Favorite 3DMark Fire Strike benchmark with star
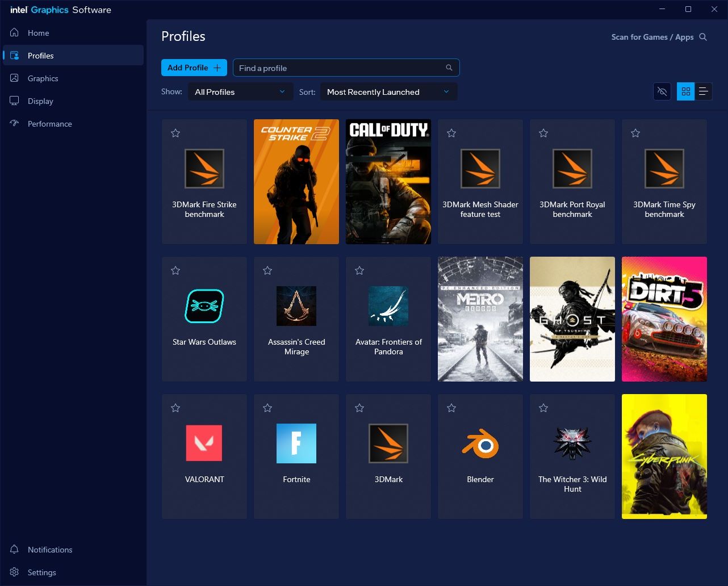728x586 pixels. 175,133
